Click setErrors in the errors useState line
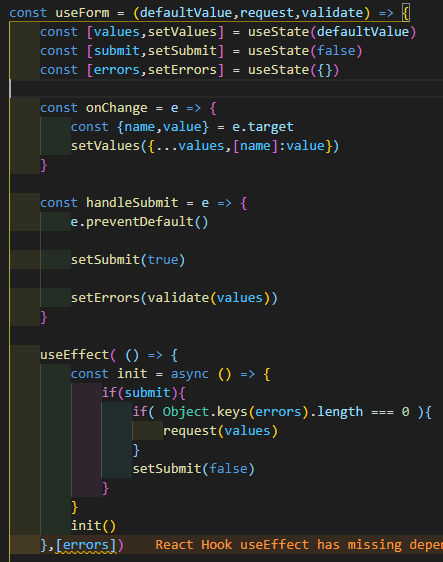Screen dimensions: 443x562 point(182,70)
